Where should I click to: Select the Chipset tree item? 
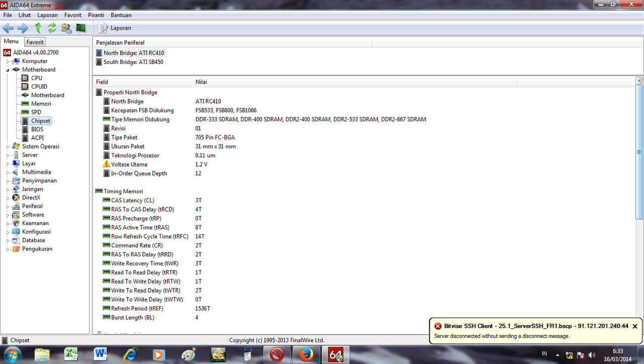(x=41, y=121)
